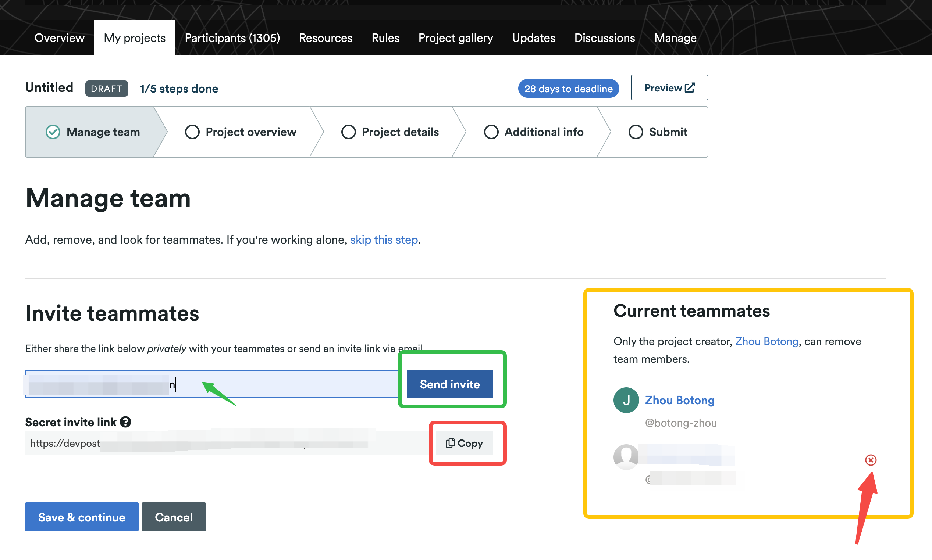Click Save & continue
The width and height of the screenshot is (932, 560).
82,517
